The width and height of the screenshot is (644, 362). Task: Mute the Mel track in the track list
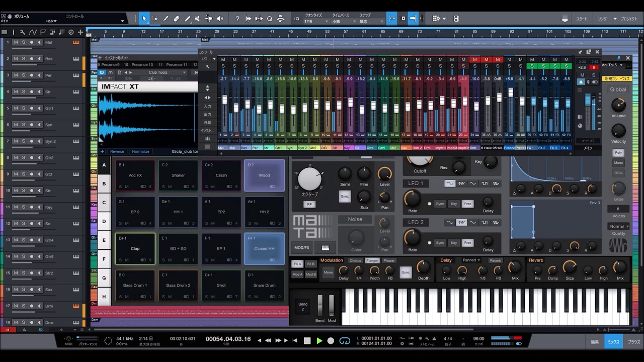point(16,42)
